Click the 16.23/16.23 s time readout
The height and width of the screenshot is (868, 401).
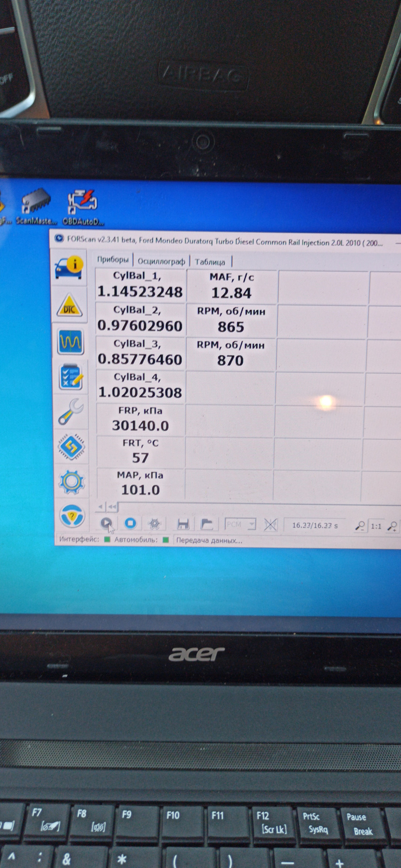(x=315, y=525)
